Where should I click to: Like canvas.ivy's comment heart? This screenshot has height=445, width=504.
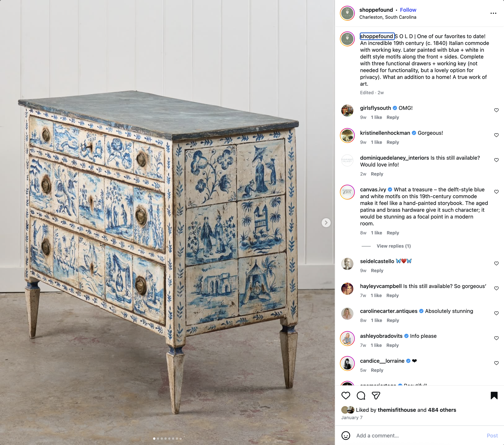point(496,191)
